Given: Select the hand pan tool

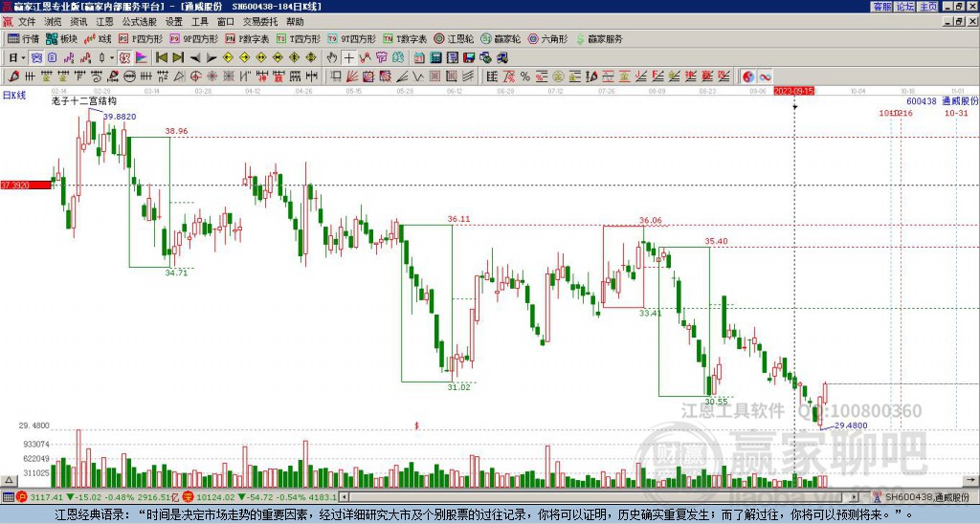Looking at the screenshot, I should coord(332,57).
